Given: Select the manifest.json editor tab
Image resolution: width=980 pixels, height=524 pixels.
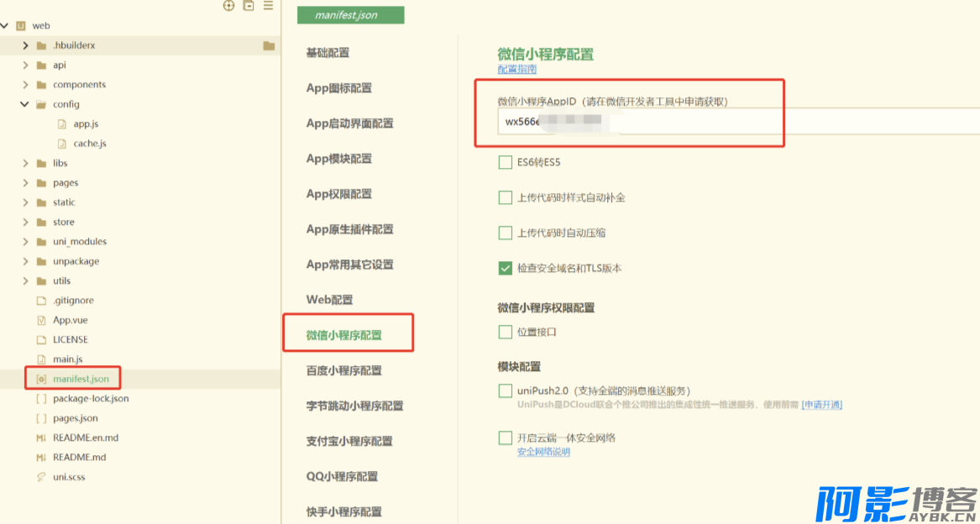Looking at the screenshot, I should click(x=350, y=15).
